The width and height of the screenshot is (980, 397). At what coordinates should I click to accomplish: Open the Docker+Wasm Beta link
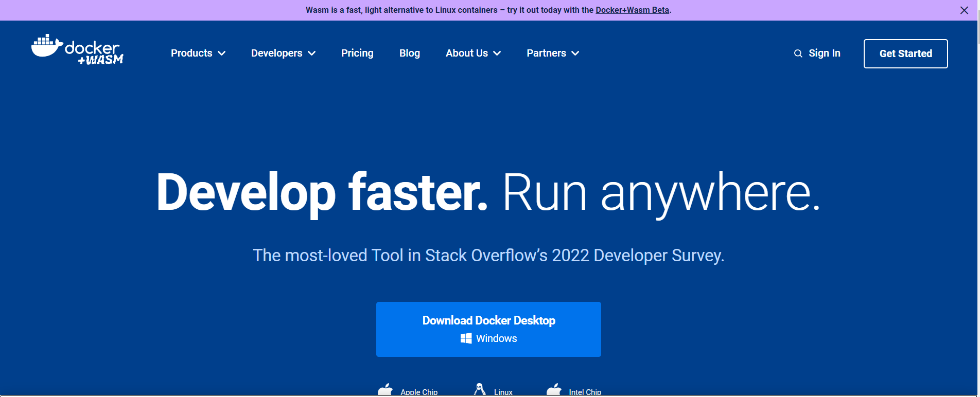pos(633,10)
